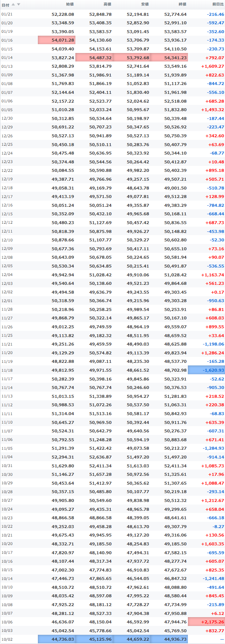Select the closing price 52,991.10
225x644 pixels.
175,23
